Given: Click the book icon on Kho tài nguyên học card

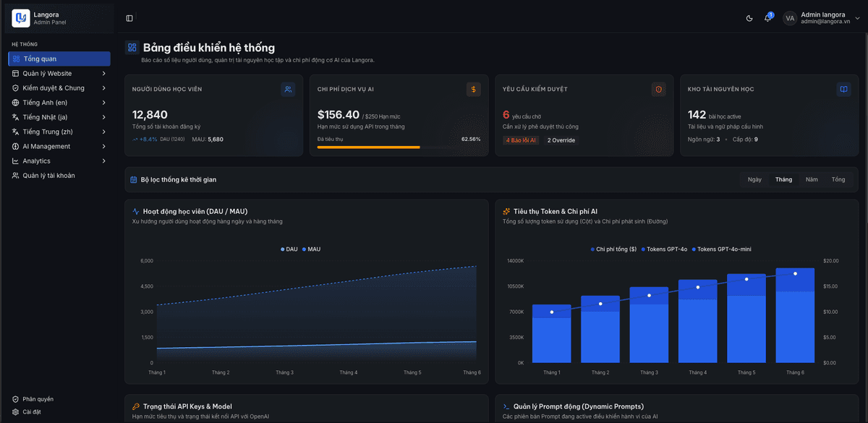Looking at the screenshot, I should coord(843,89).
